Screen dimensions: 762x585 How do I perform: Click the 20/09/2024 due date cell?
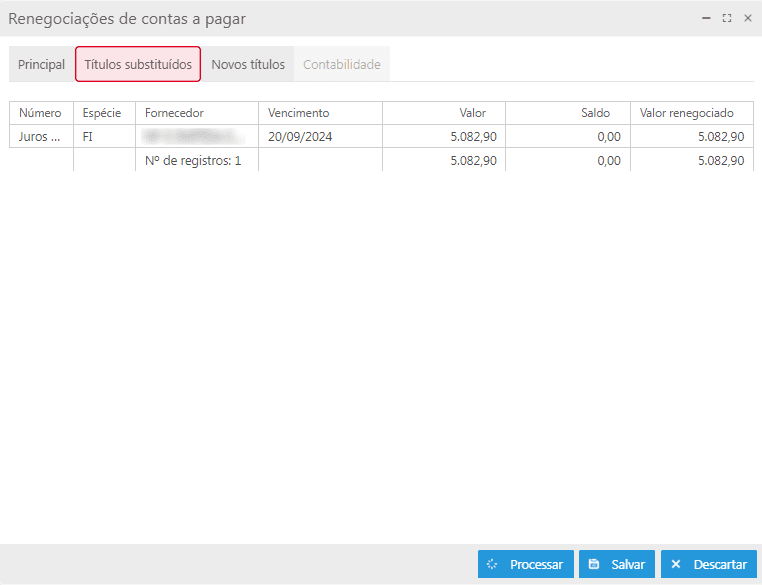tap(300, 137)
